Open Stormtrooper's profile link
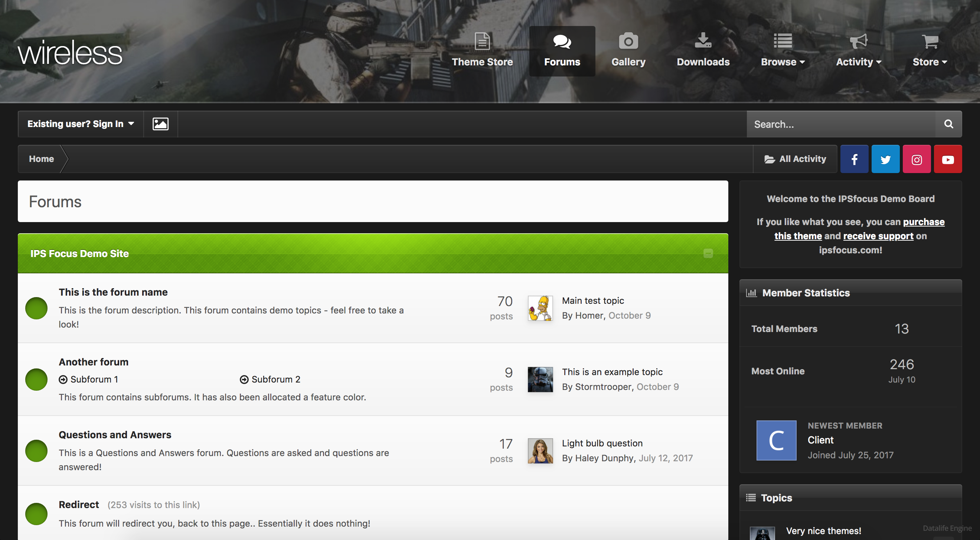The width and height of the screenshot is (980, 540). point(603,387)
